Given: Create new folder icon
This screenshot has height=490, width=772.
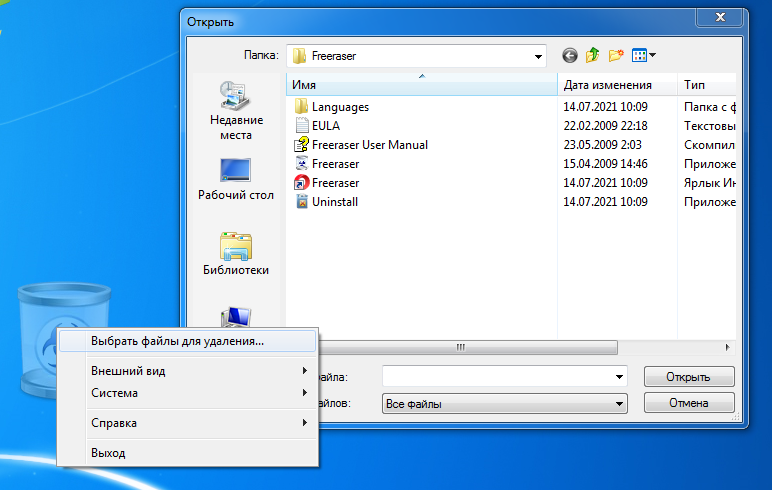Looking at the screenshot, I should click(x=615, y=55).
